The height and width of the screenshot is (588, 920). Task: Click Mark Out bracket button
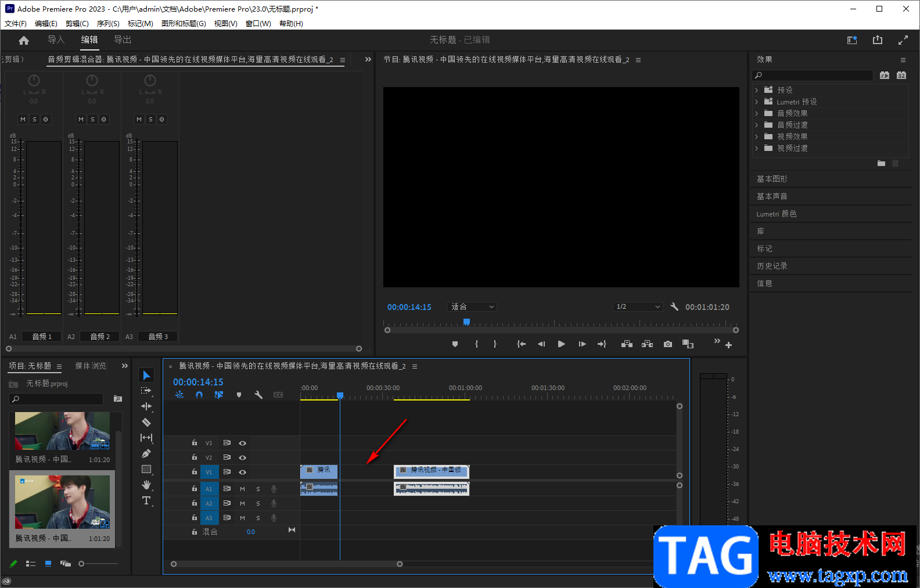(495, 344)
